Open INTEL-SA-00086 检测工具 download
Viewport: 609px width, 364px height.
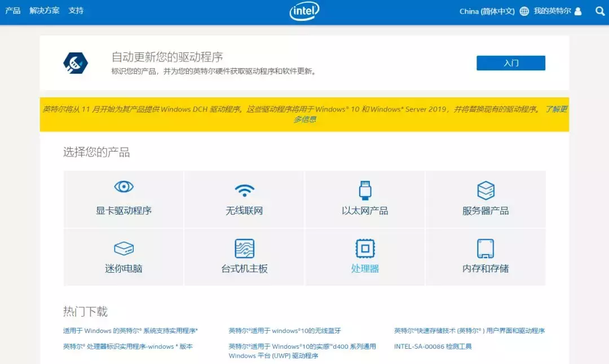[433, 346]
